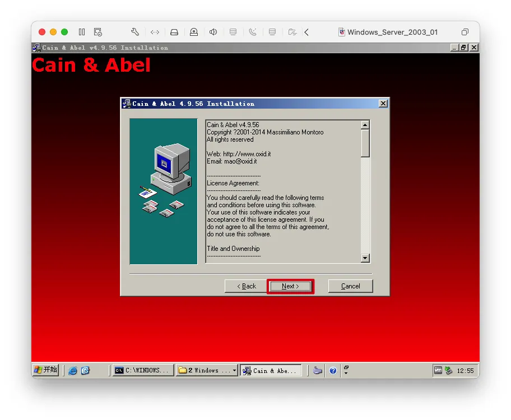Click the red macOS close button
511x420 pixels.
[41, 32]
